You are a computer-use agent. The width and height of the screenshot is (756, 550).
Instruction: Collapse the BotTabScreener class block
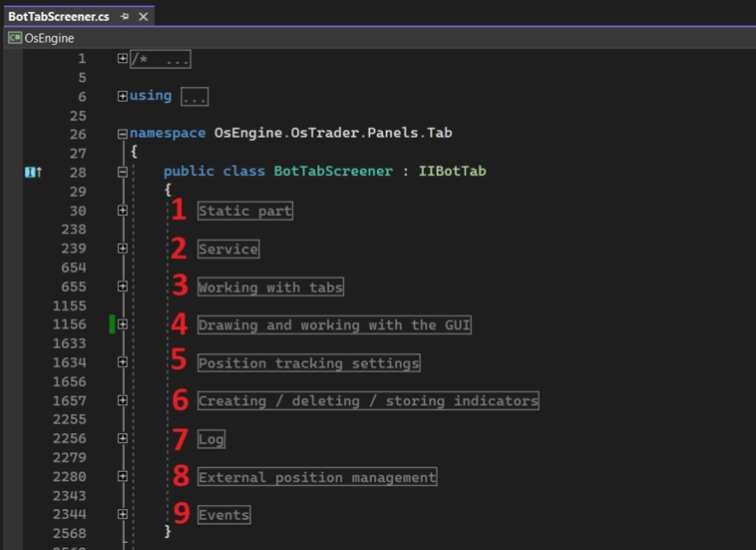click(x=123, y=173)
